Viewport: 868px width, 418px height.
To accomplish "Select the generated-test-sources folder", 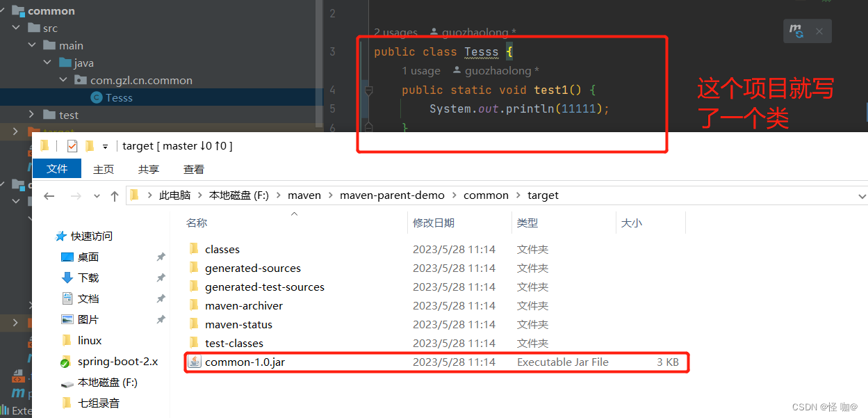I will 264,287.
